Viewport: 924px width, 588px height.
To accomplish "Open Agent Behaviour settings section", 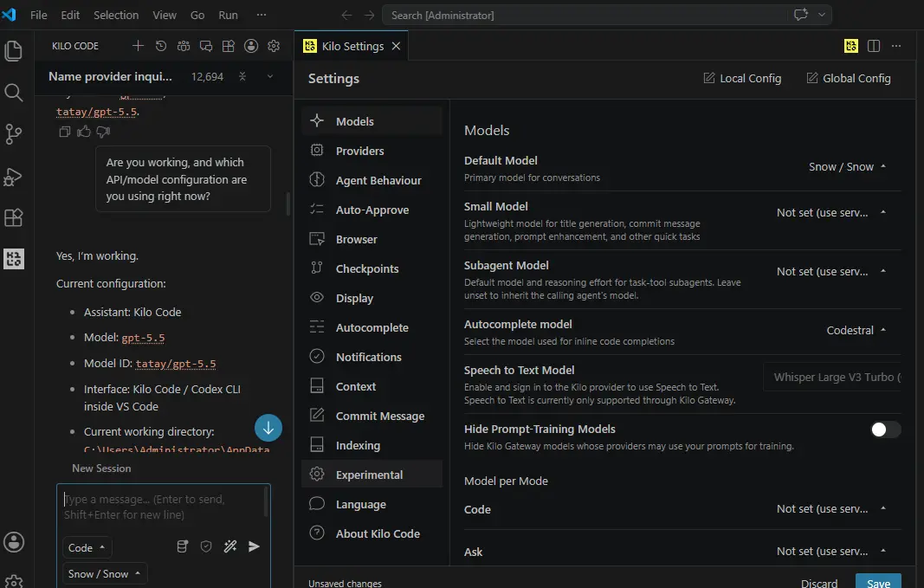I will 372,180.
